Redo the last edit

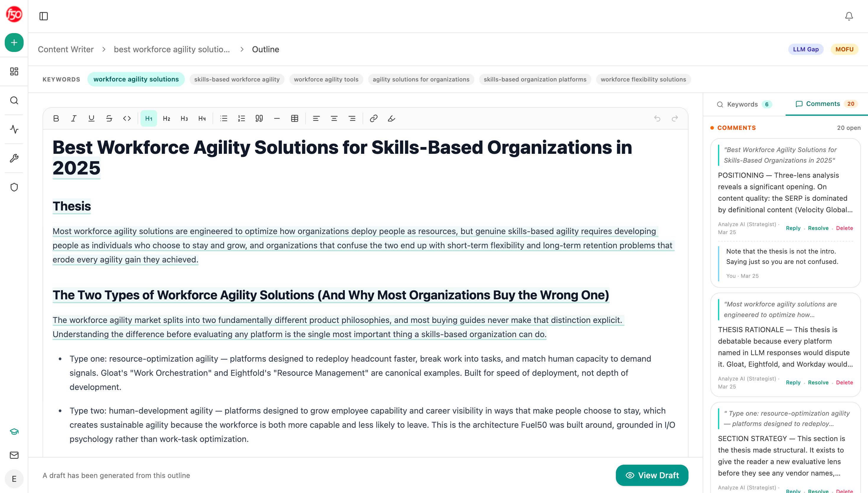coord(675,118)
